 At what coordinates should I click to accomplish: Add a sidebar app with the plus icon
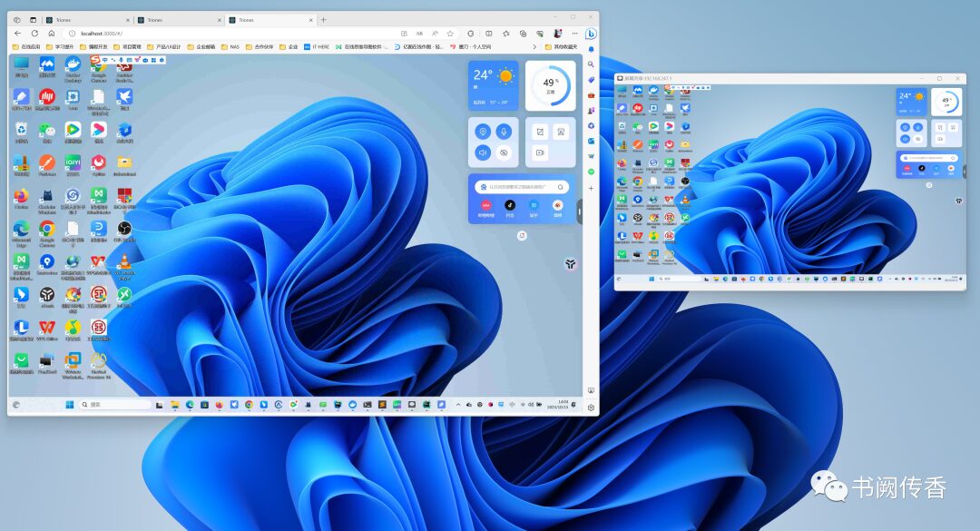click(591, 188)
